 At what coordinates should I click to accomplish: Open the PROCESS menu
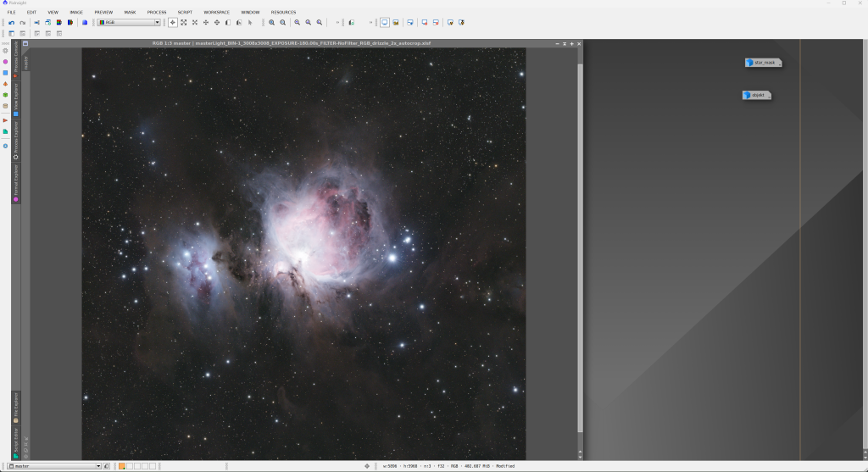[x=157, y=12]
